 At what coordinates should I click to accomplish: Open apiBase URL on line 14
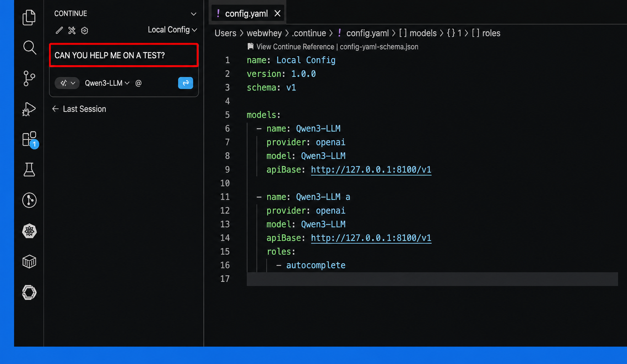(x=371, y=238)
